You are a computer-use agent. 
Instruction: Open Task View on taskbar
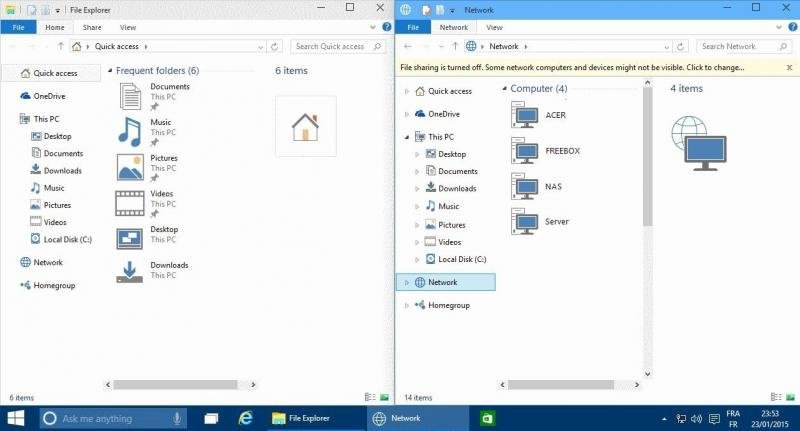(x=211, y=419)
